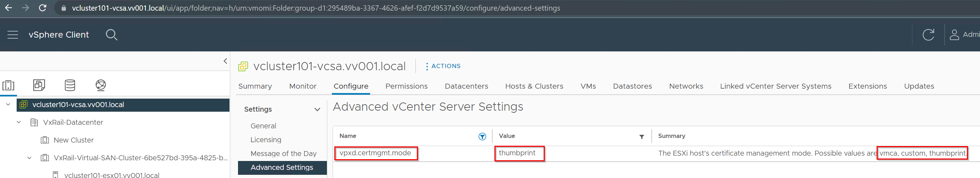Click the vSphere search magnifier icon
The image size is (980, 178).
[112, 35]
